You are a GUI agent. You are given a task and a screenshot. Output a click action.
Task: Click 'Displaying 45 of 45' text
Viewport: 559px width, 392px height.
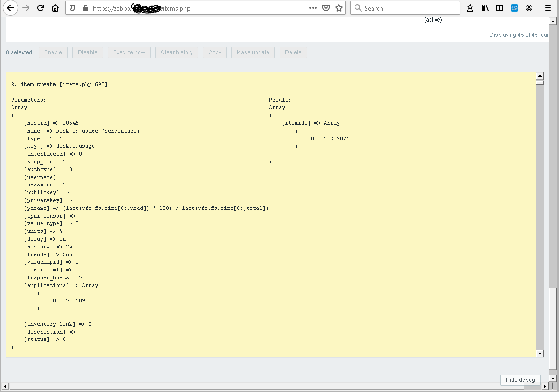point(518,35)
